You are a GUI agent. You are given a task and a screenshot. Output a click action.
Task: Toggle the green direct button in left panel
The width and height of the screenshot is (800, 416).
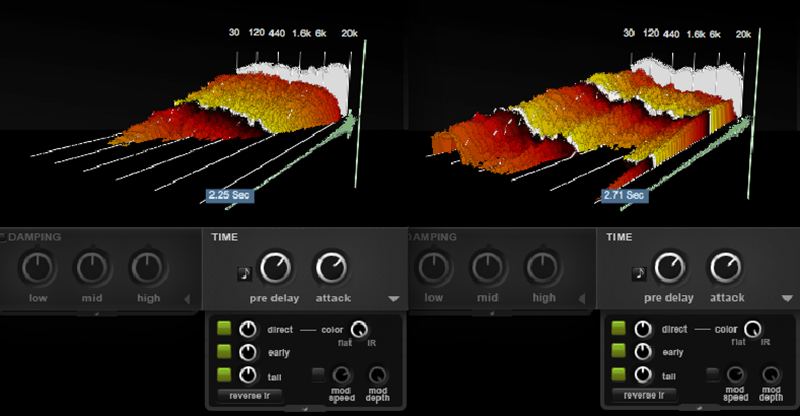(x=225, y=329)
